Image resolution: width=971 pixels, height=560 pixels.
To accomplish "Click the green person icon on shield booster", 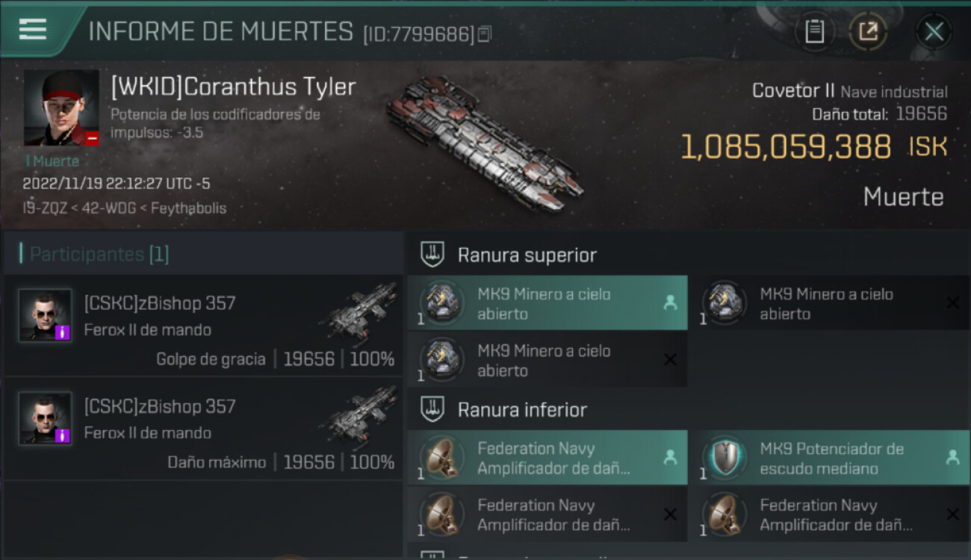I will (x=952, y=458).
